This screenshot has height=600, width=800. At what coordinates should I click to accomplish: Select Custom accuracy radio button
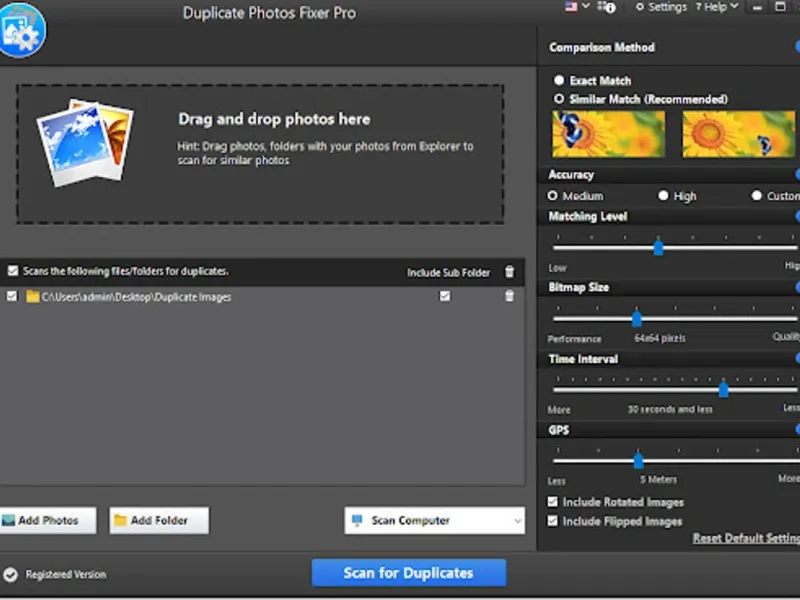pyautogui.click(x=757, y=196)
